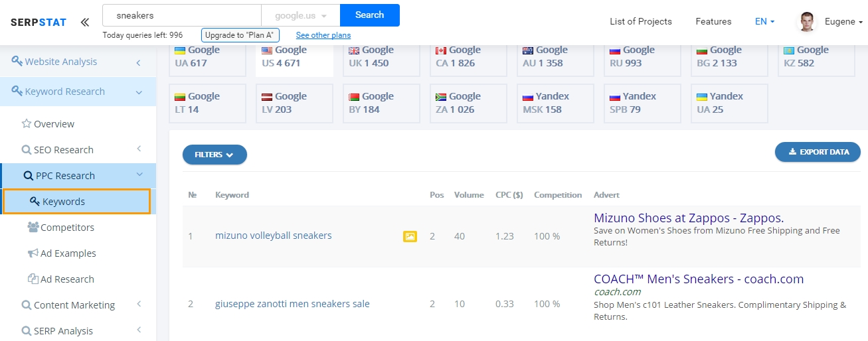Choose the Google BY 184 database
868x341 pixels.
pos(381,103)
